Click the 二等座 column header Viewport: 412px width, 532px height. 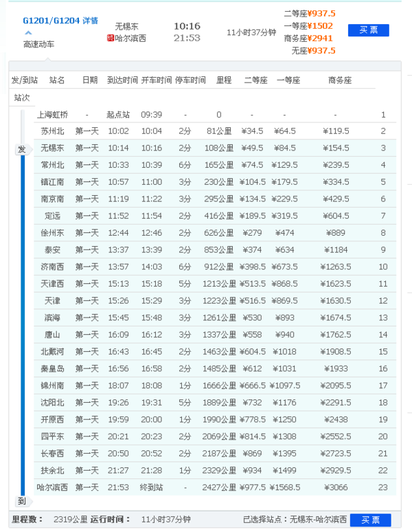click(x=256, y=80)
